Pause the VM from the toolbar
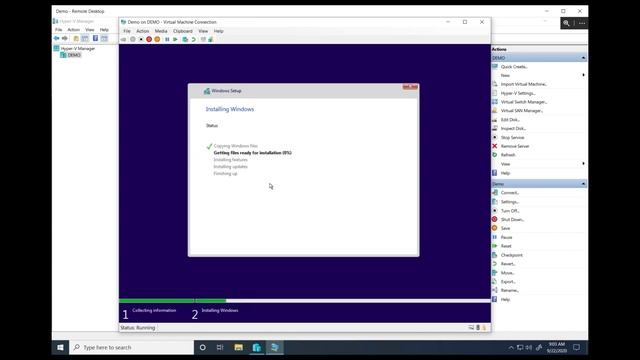Screen dimensions: 640x360 point(167,40)
